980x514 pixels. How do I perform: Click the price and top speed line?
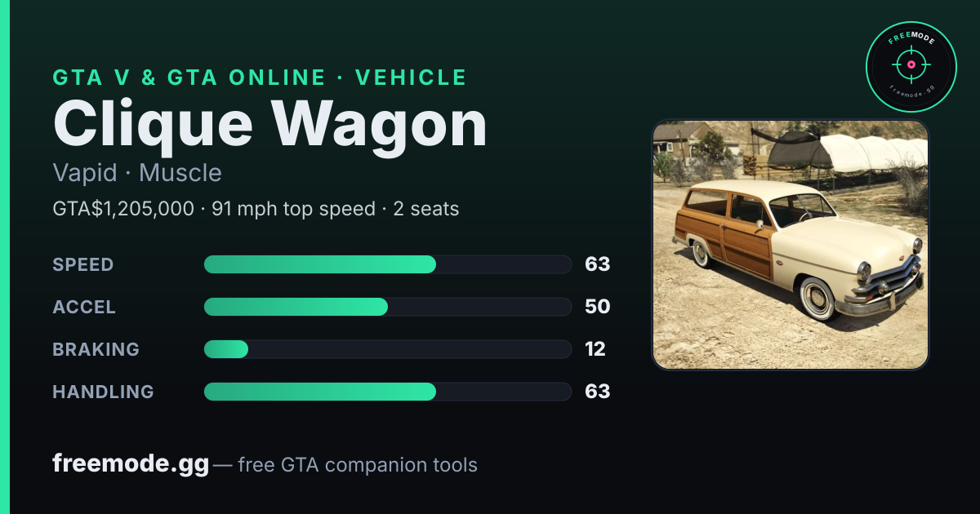pos(256,209)
